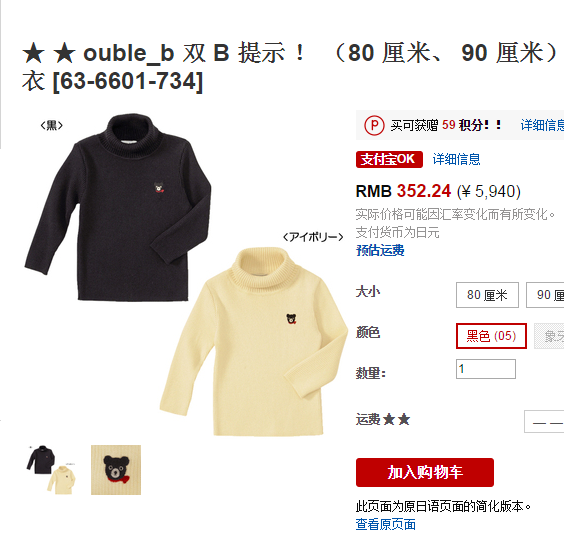The width and height of the screenshot is (564, 533).
Task: Expand the 运费 shipping dropdown
Action: point(544,422)
